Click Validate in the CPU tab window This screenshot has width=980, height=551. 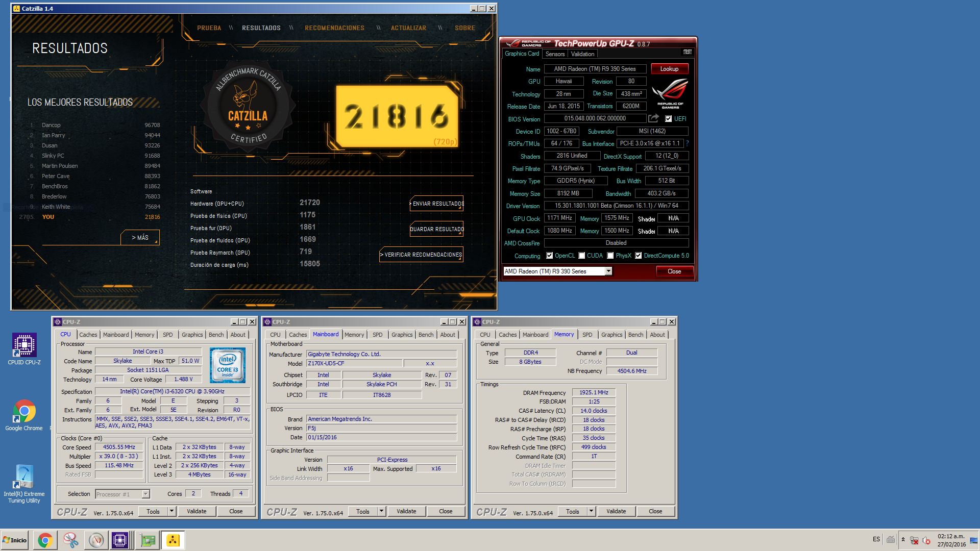tap(197, 511)
